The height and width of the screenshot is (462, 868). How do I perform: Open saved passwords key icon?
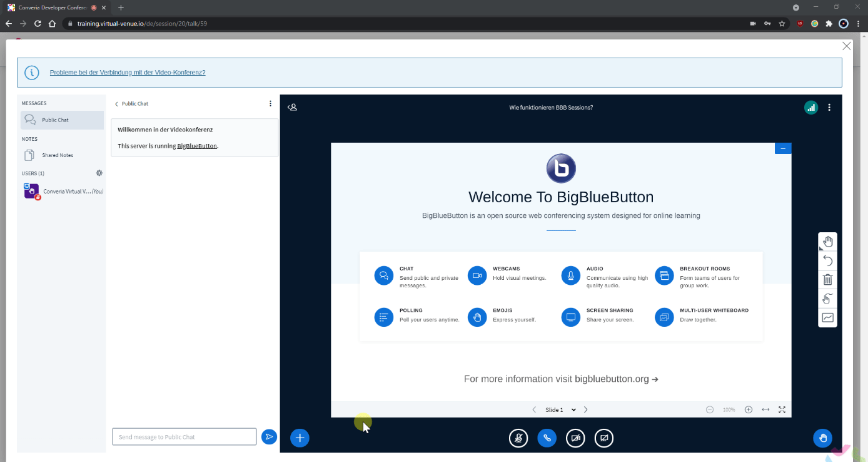pyautogui.click(x=767, y=24)
